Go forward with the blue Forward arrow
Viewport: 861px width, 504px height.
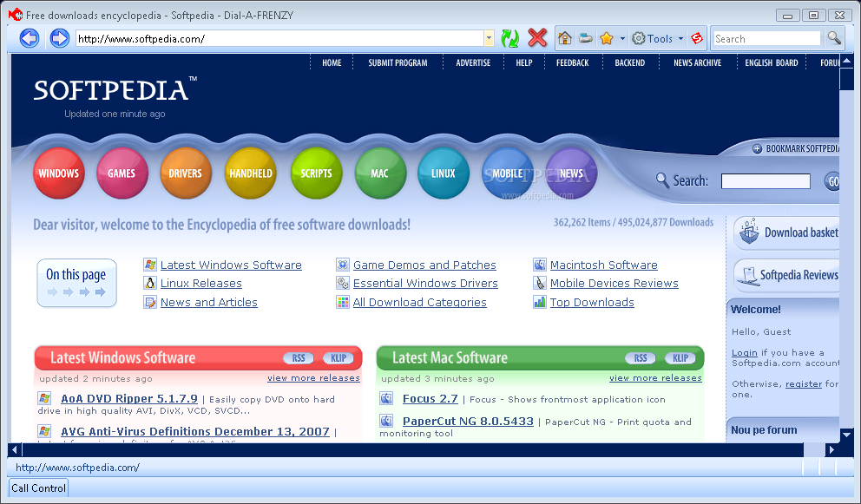tap(59, 38)
